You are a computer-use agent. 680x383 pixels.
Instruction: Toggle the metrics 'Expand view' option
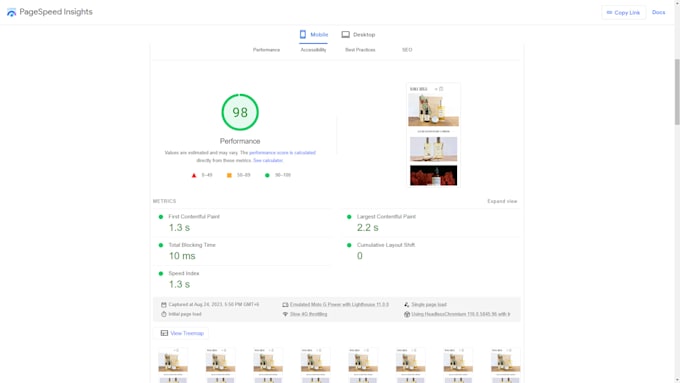(x=502, y=201)
